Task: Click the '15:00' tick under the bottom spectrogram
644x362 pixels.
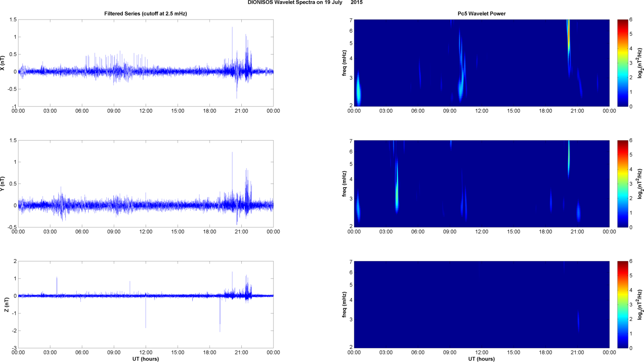Action: [x=514, y=353]
